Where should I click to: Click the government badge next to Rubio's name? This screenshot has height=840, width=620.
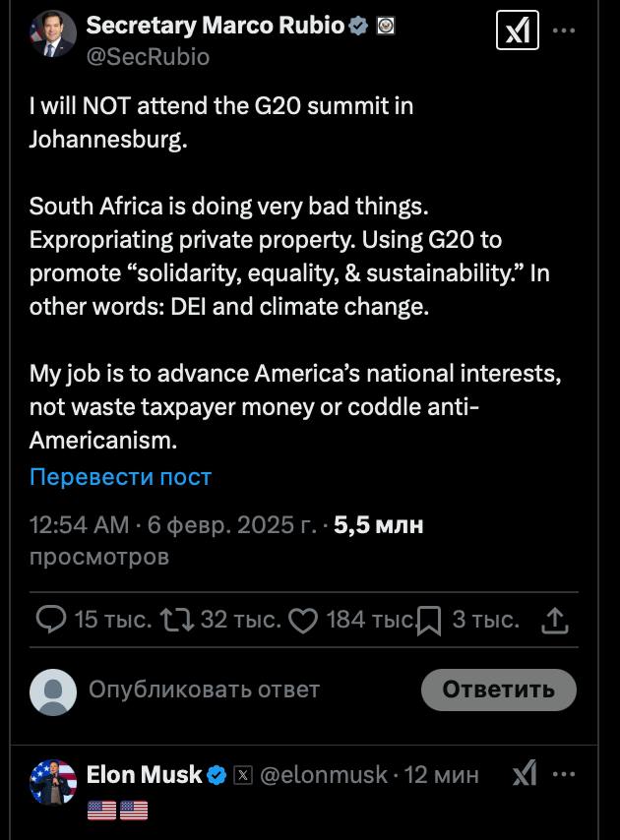click(x=386, y=27)
